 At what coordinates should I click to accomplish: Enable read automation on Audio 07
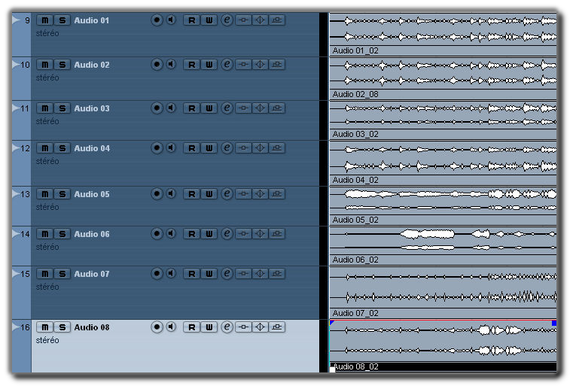(x=191, y=274)
